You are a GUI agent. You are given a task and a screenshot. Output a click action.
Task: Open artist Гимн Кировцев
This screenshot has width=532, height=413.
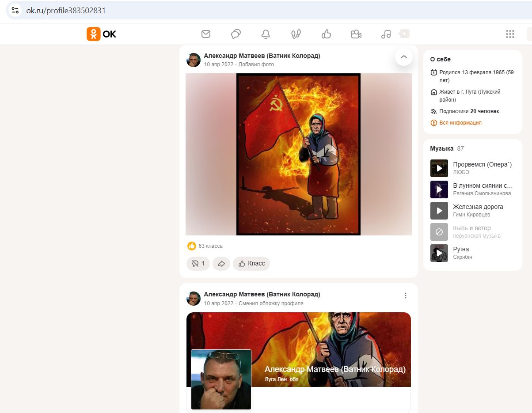[x=471, y=215]
